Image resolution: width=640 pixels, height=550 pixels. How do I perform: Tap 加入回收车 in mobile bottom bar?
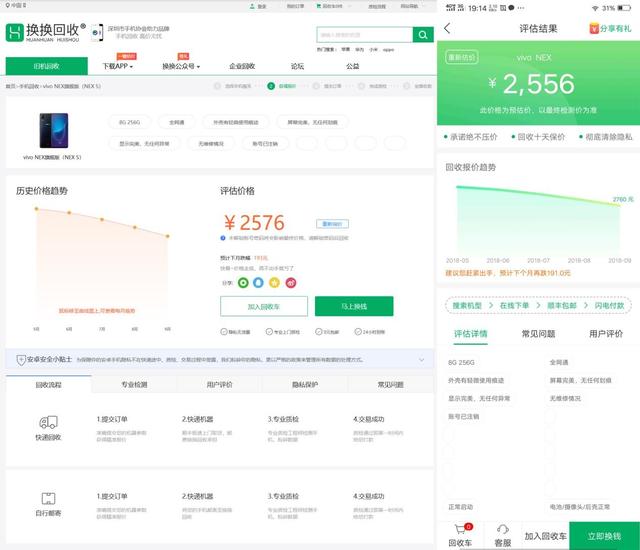pos(545,536)
